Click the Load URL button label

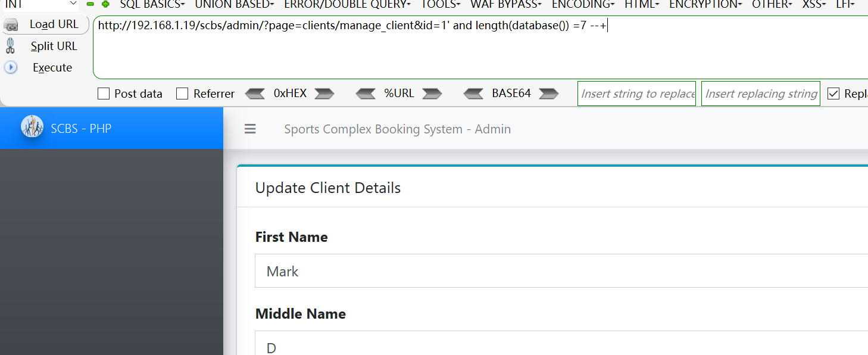[x=54, y=24]
